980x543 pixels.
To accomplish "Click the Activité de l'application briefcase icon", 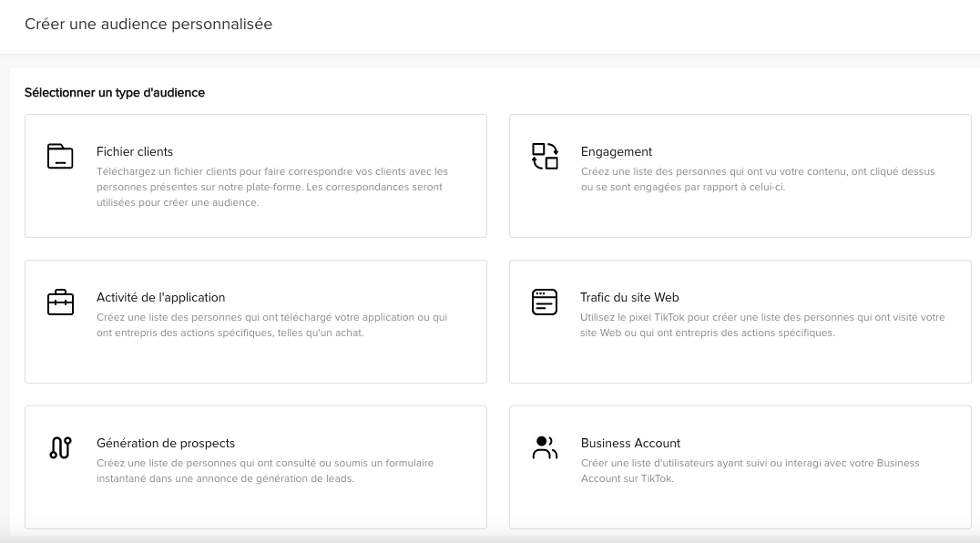I will click(60, 302).
